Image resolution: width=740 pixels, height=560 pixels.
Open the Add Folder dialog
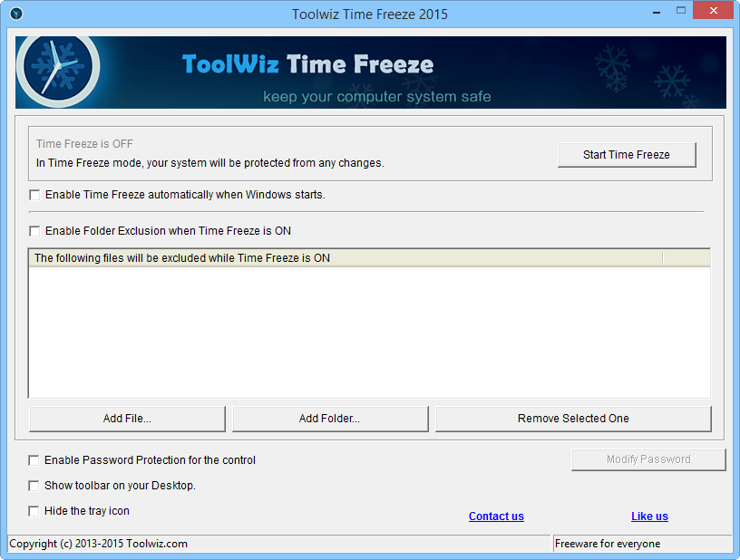[x=330, y=418]
